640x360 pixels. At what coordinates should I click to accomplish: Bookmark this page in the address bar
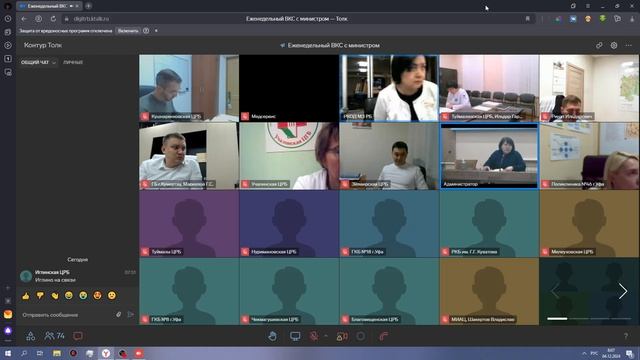point(527,19)
